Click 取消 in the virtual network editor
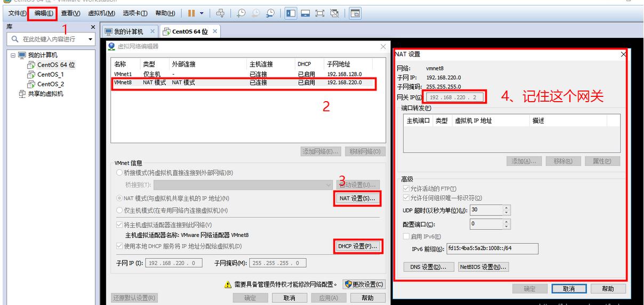 289,298
